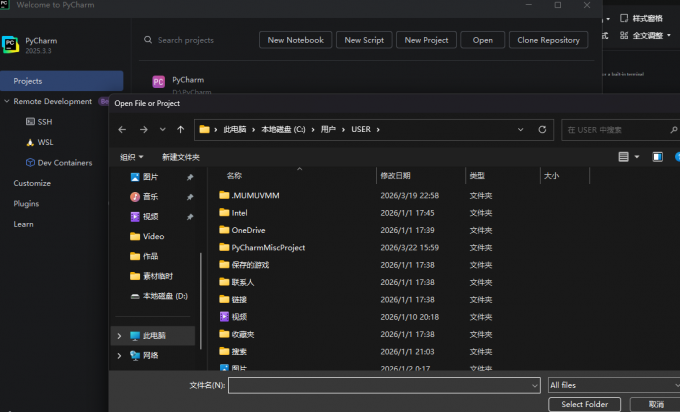
Task: Open WSL penguin icon entry
Action: pyautogui.click(x=30, y=142)
